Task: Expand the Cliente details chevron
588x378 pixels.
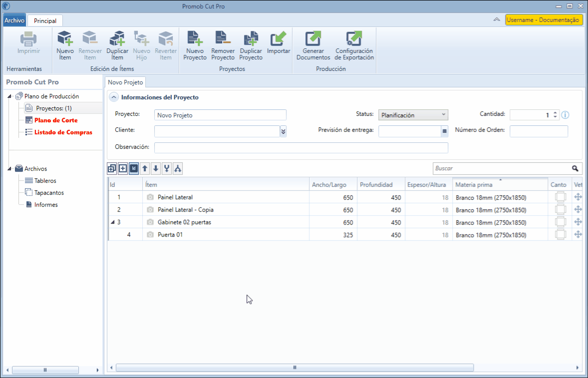Action: coord(283,131)
